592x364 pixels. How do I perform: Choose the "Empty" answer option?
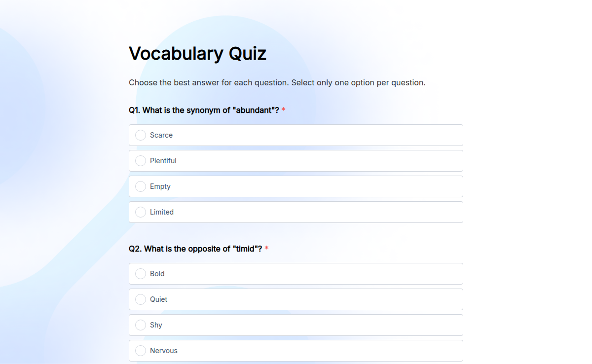pos(296,186)
